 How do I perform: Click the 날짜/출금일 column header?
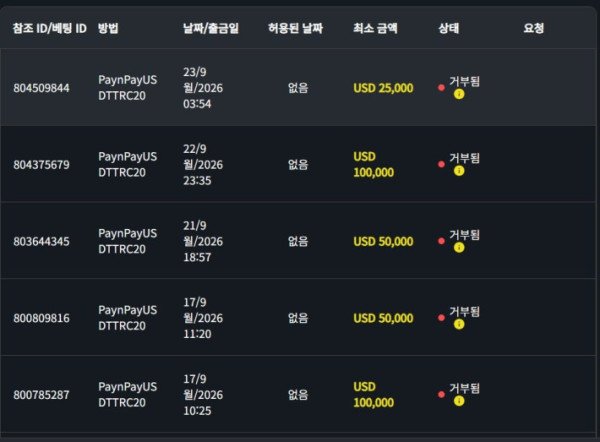211,28
